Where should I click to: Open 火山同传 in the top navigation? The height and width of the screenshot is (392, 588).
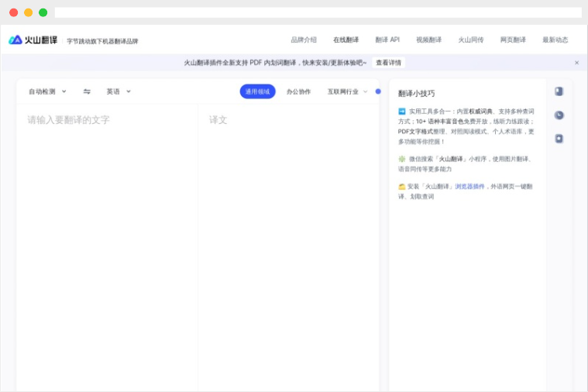[x=470, y=40]
